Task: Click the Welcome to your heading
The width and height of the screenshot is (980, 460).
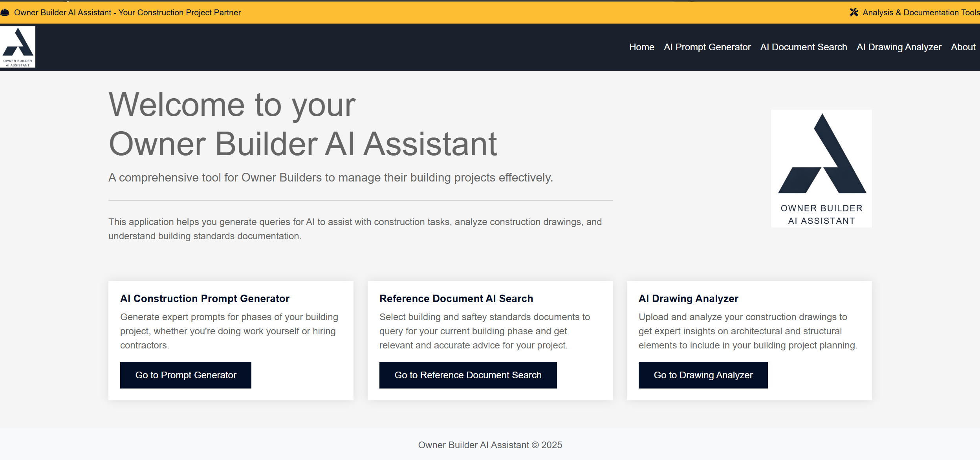Action: point(232,104)
